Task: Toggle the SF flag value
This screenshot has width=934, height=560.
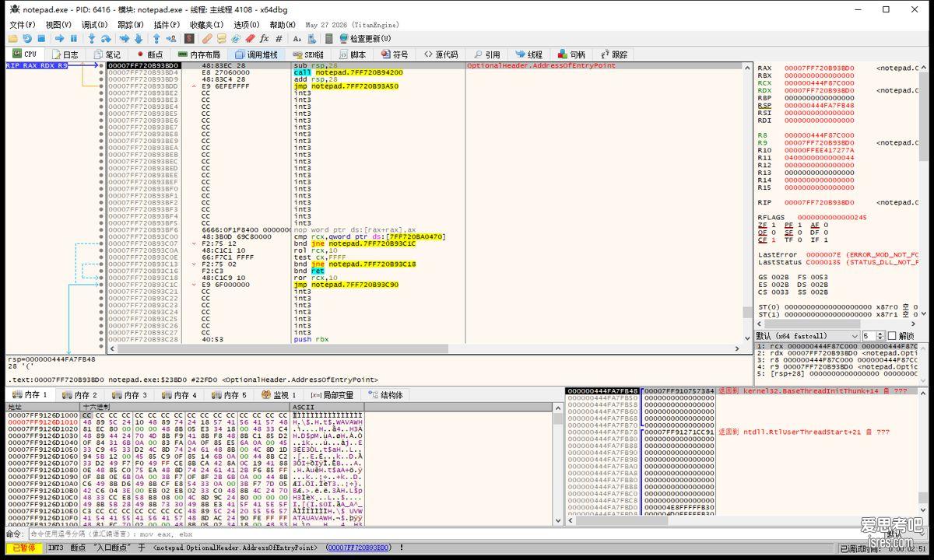Action: (802, 233)
